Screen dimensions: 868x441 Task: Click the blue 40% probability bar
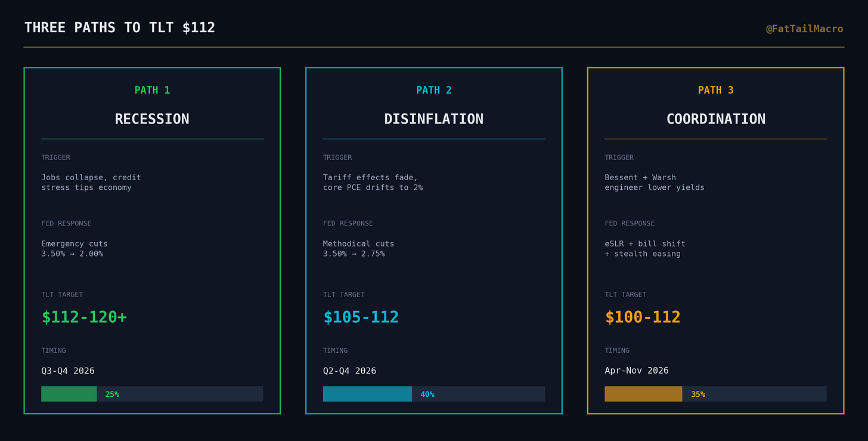click(367, 394)
